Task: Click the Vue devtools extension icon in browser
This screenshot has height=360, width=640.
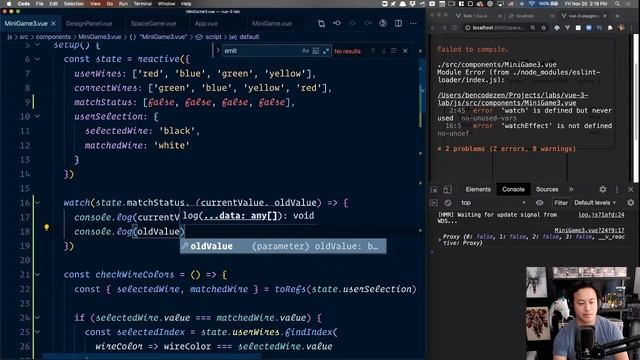Action: 567,28
